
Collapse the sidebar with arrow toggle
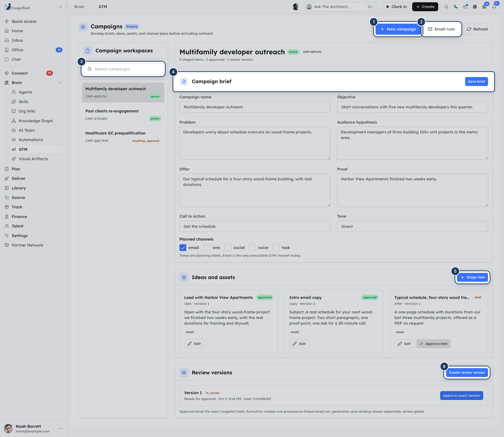[x=66, y=7]
